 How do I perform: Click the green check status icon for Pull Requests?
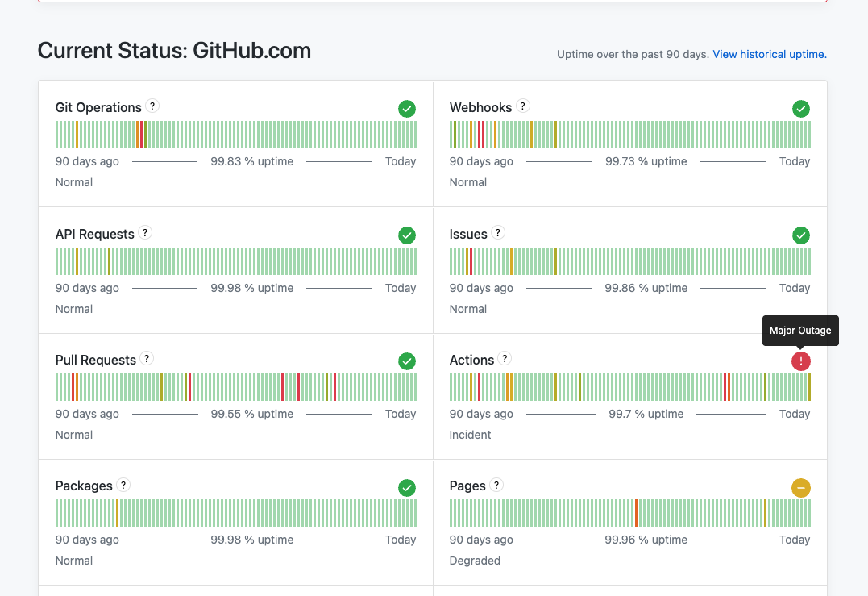407,361
